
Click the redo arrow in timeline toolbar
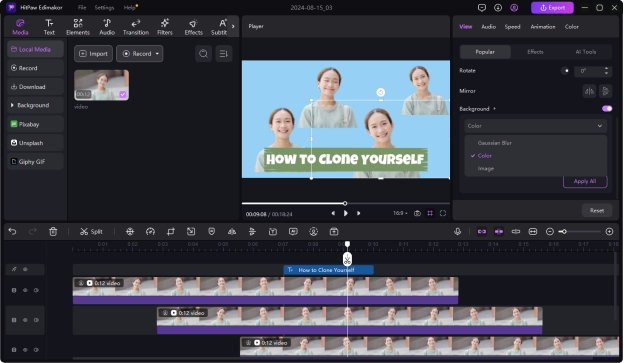(33, 231)
